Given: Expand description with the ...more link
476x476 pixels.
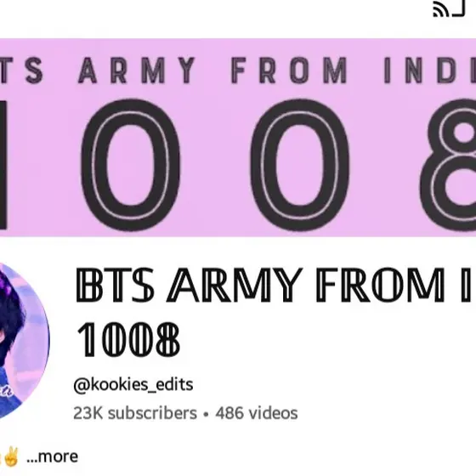Looking at the screenshot, I should (x=52, y=457).
